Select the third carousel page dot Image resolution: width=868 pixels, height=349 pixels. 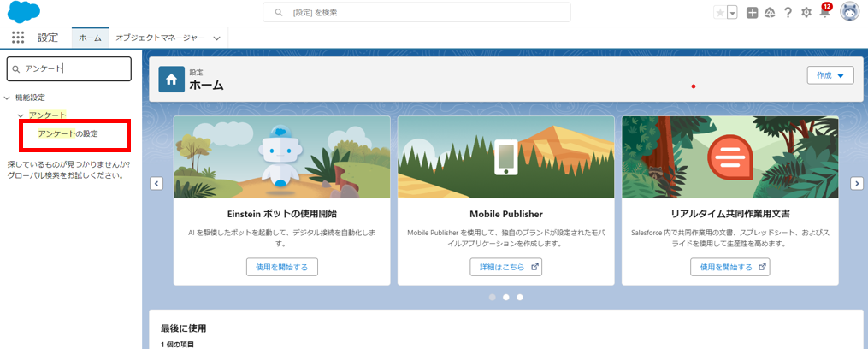coord(520,297)
